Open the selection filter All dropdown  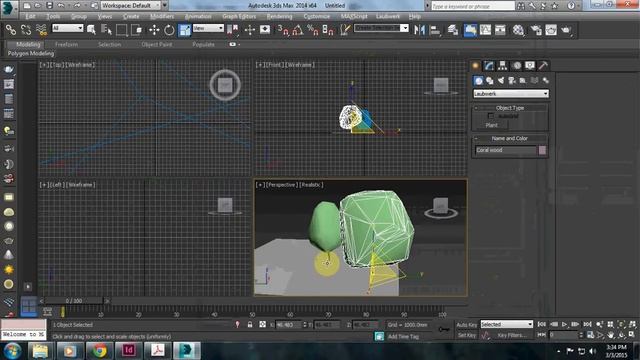67,28
